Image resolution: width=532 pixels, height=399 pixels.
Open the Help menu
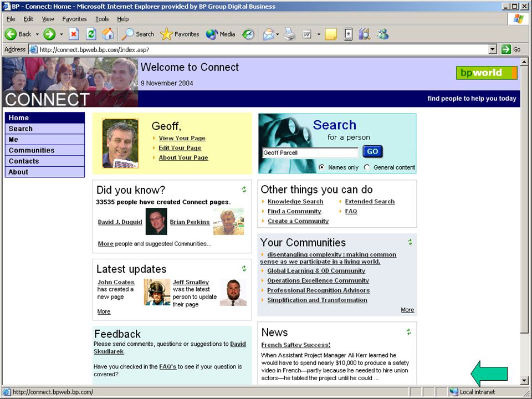(x=123, y=19)
